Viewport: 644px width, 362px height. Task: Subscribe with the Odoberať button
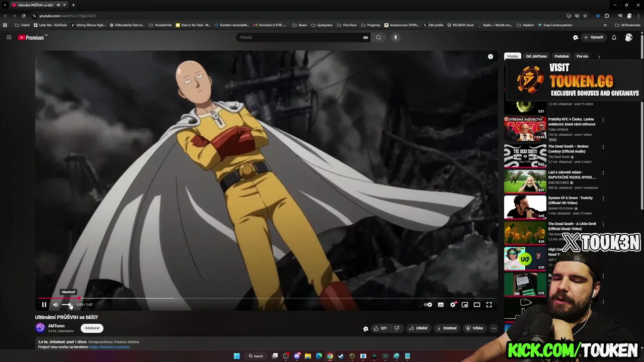[92, 328]
